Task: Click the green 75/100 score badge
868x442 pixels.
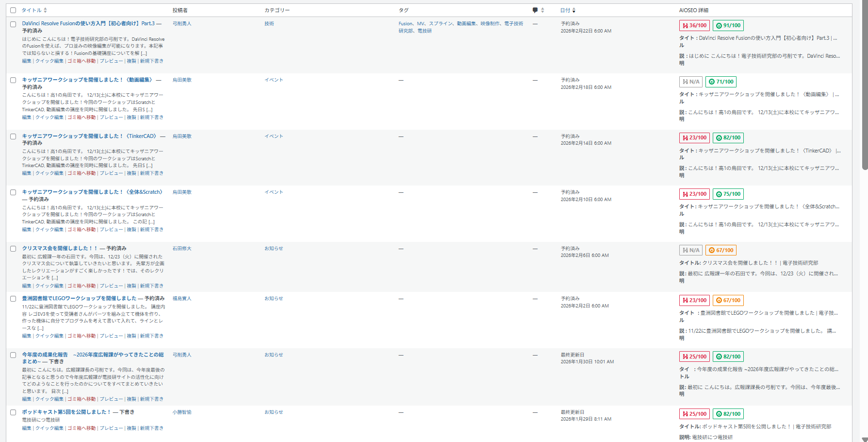Action: click(x=728, y=194)
